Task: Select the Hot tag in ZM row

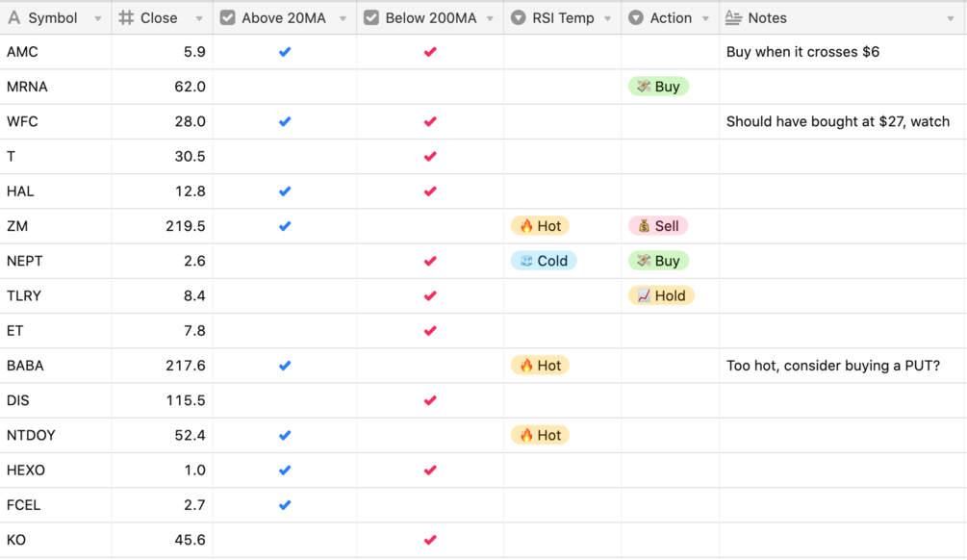Action: coord(540,226)
